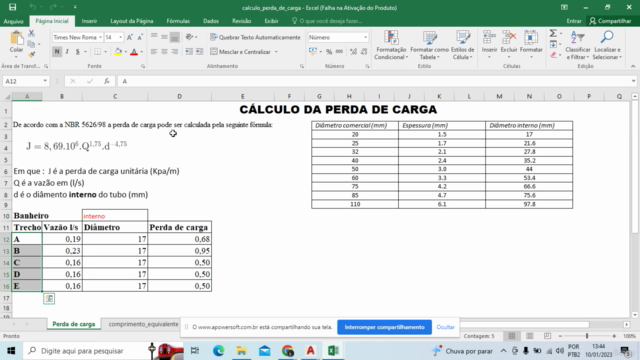Click the cell borders icon

[x=98, y=52]
